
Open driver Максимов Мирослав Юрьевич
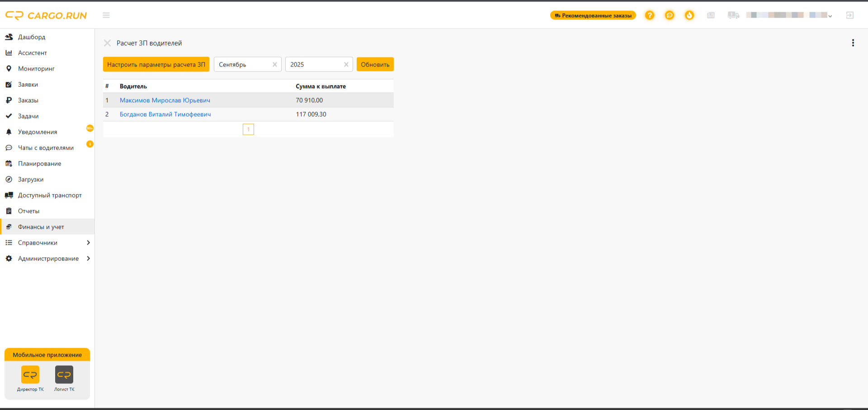click(x=165, y=100)
